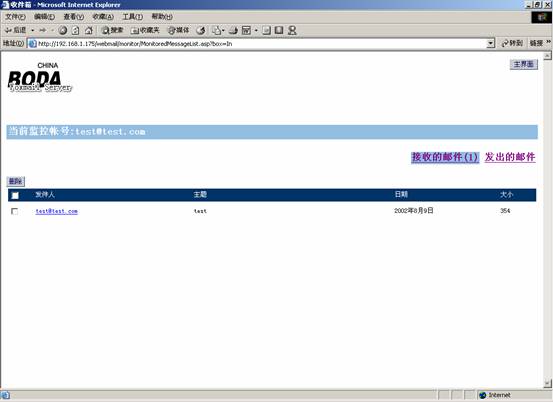Check the box beside test@test.com message

click(x=14, y=211)
